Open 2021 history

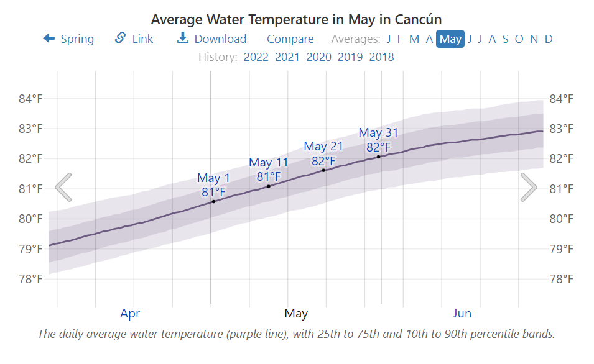287,57
